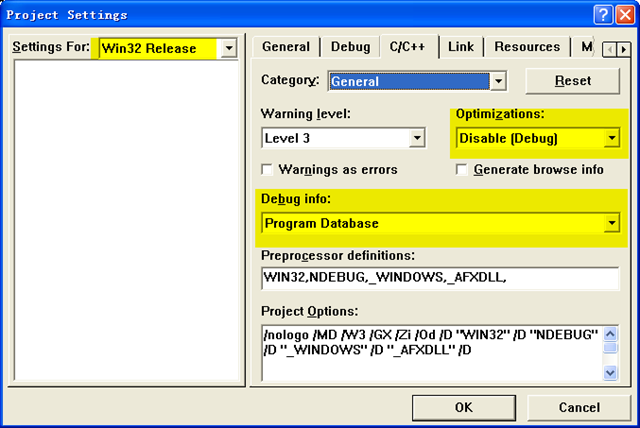The width and height of the screenshot is (640, 428).
Task: Toggle Generate browse info checkbox
Action: pyautogui.click(x=461, y=169)
